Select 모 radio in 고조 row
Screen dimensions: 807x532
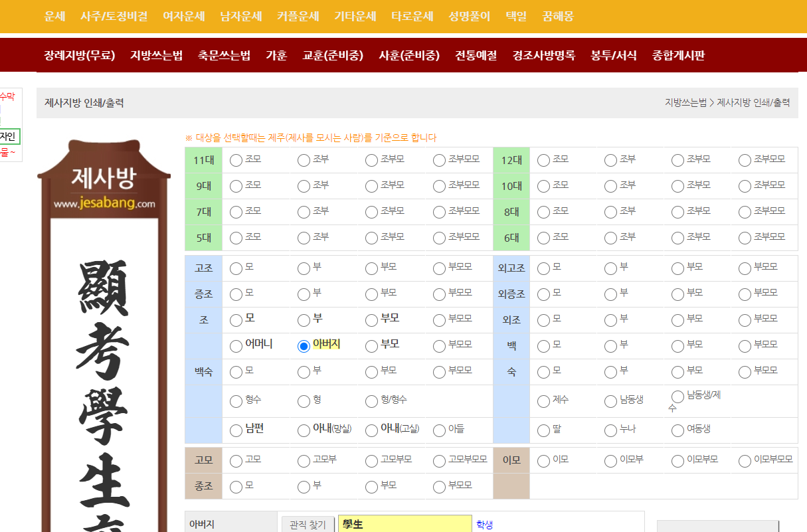[236, 268]
